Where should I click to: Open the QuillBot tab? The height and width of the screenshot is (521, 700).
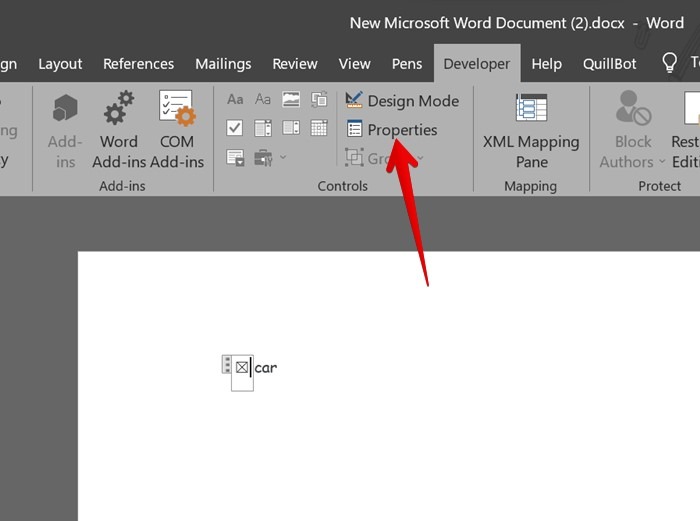(609, 64)
